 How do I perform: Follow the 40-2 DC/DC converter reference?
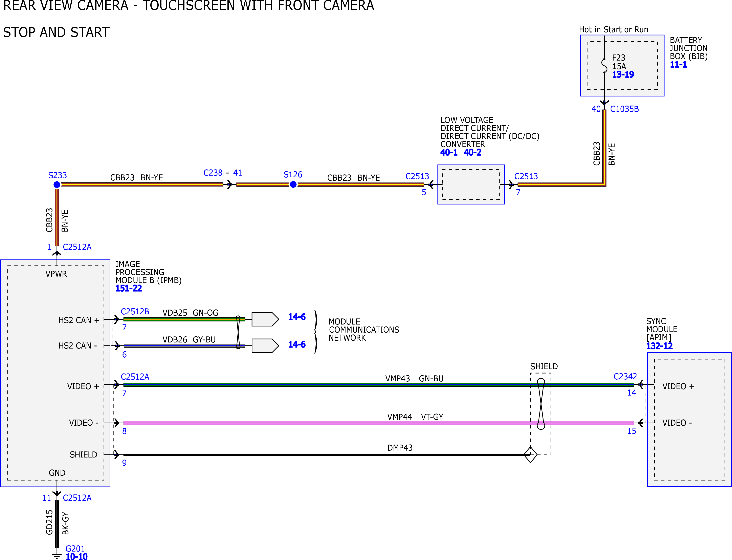click(472, 152)
